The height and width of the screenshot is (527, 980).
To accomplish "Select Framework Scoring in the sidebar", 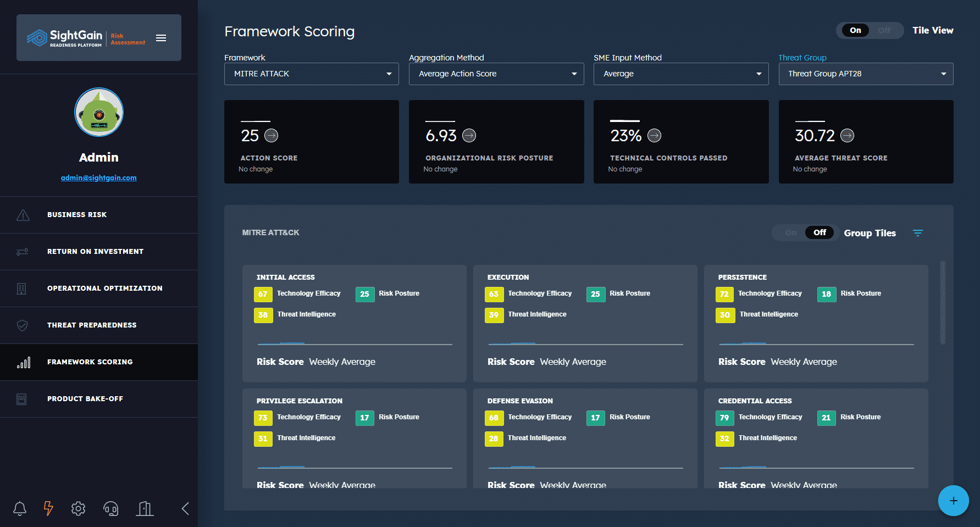I will [99, 362].
